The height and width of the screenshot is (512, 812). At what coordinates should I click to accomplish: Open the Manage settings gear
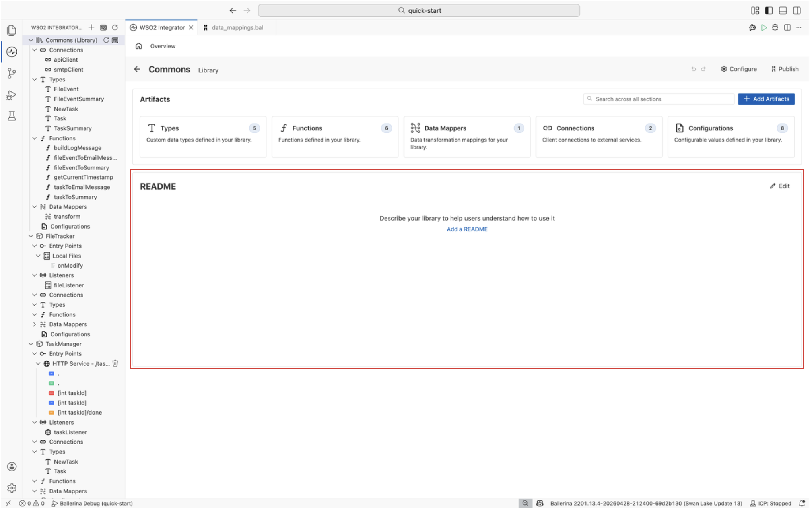pyautogui.click(x=12, y=488)
